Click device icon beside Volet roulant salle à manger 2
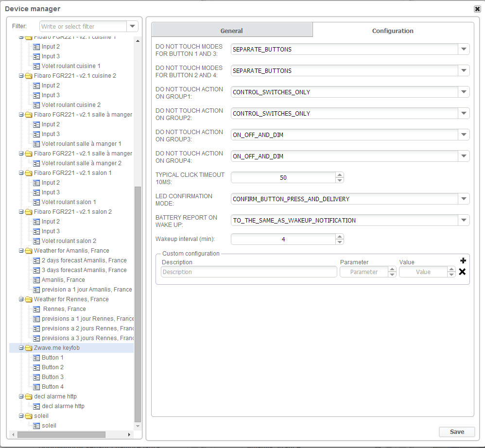Viewport: 485px width, 448px height. 36,164
